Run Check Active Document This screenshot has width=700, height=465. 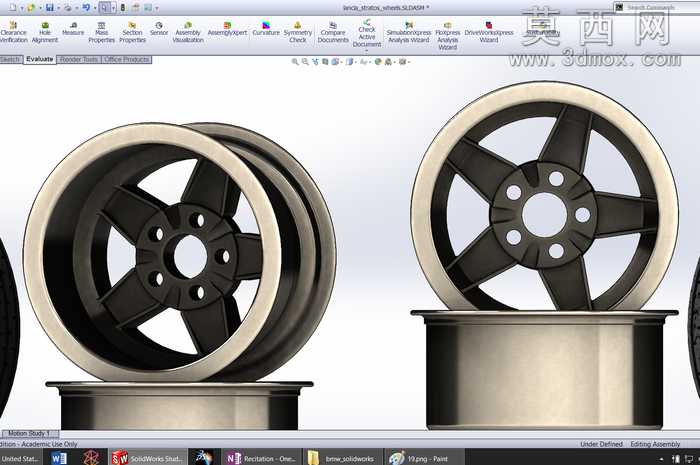click(367, 33)
